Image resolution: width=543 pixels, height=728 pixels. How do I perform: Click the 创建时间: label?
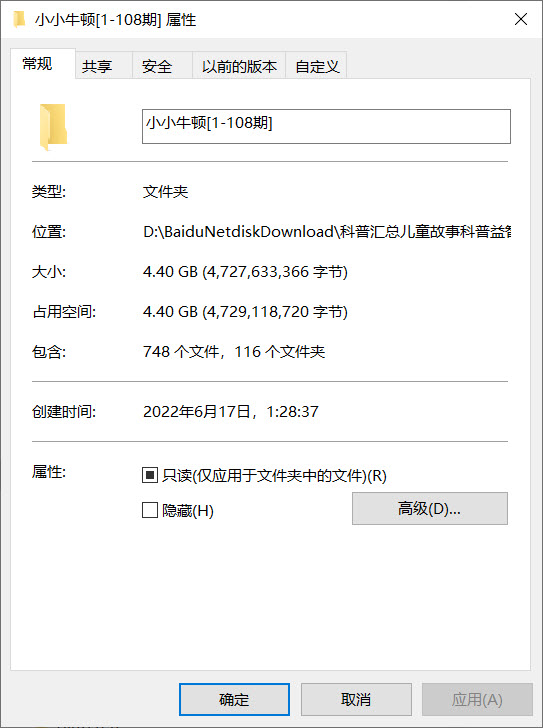pos(64,411)
